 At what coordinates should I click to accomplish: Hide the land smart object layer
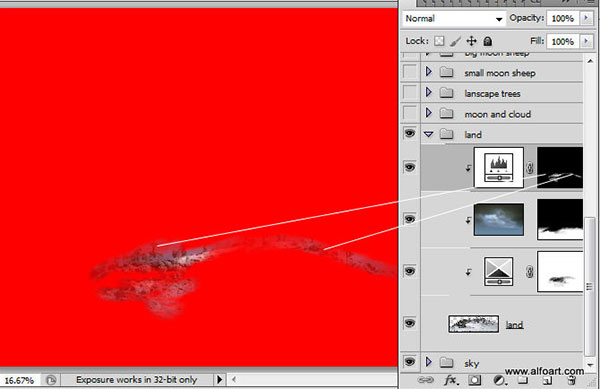click(x=410, y=323)
